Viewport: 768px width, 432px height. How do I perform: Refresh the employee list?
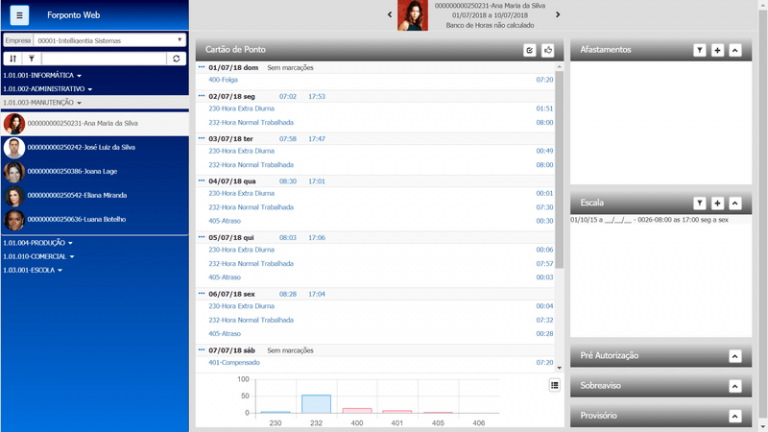pos(177,59)
